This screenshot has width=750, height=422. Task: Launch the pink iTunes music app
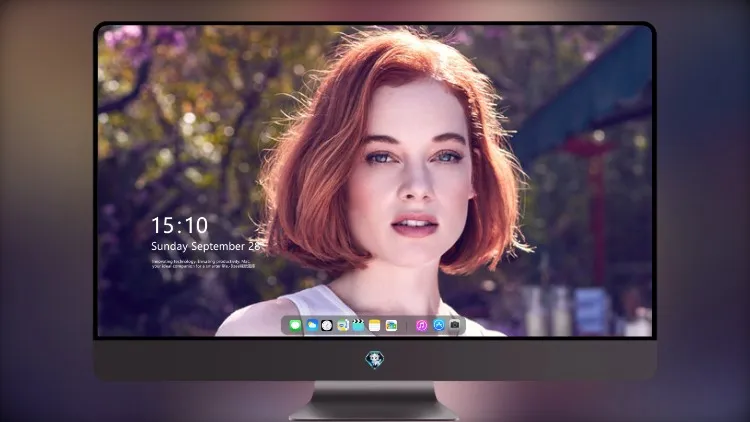[x=421, y=326]
